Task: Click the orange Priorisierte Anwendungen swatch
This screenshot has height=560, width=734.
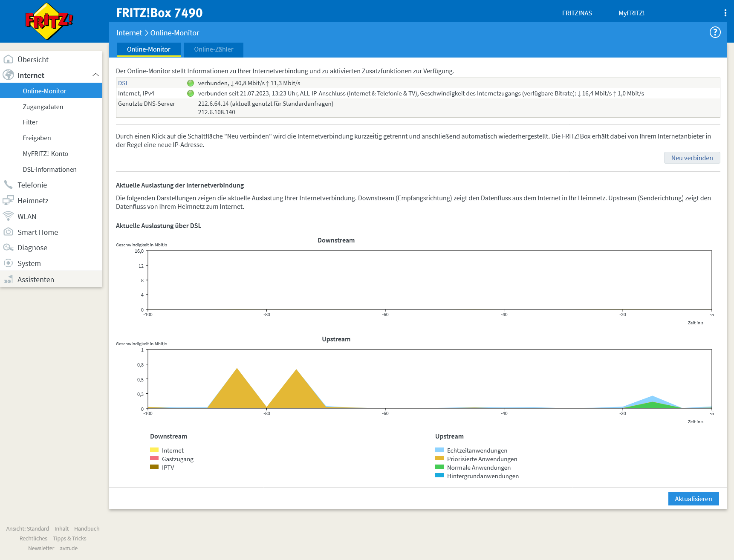Action: pyautogui.click(x=439, y=458)
